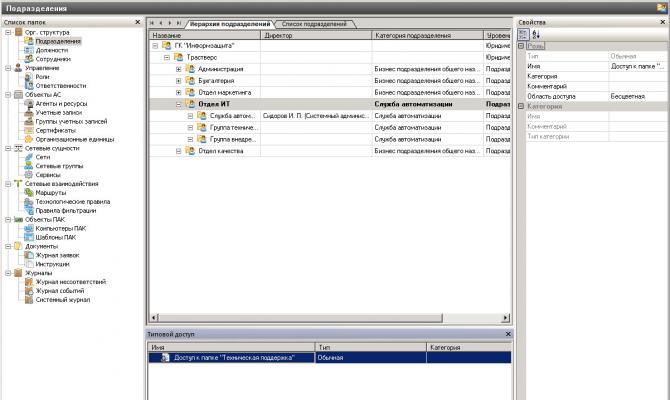The height and width of the screenshot is (400, 670).
Task: Open Компьютеры ПАК icon
Action: point(29,228)
